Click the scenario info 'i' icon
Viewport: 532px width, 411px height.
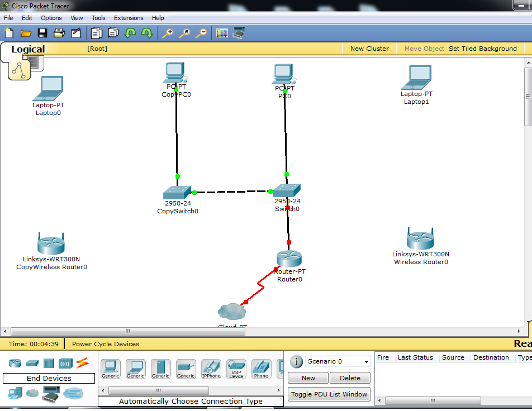(x=296, y=361)
